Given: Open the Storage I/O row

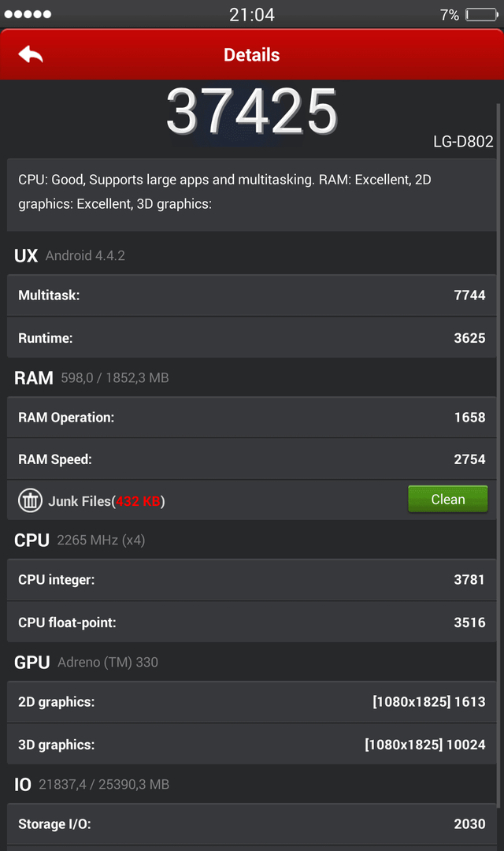Looking at the screenshot, I should pos(252,824).
